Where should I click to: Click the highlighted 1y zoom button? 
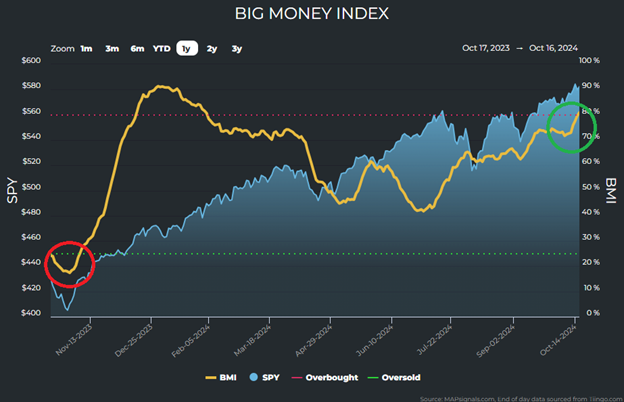pos(186,48)
